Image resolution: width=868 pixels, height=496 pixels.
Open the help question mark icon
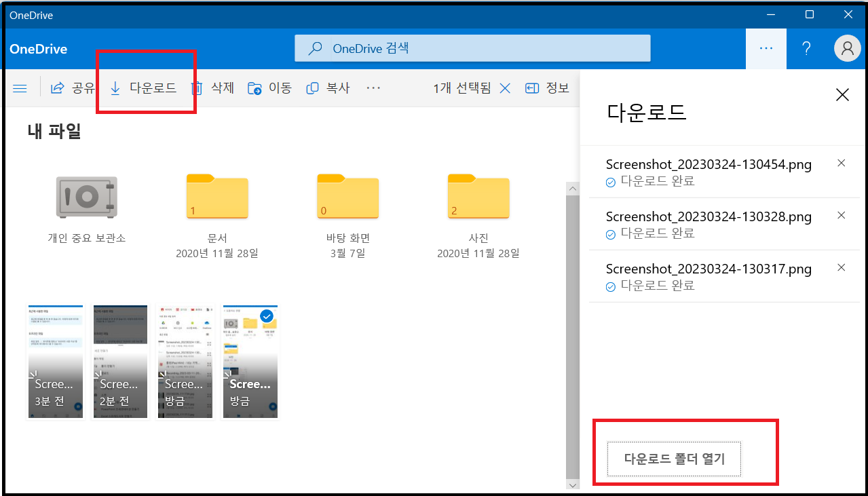(806, 48)
